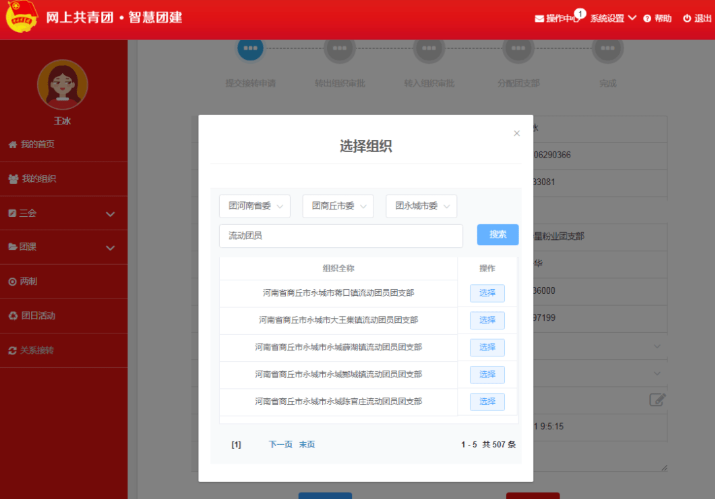Click the current page [1] indicator
715x499 pixels.
tap(236, 445)
